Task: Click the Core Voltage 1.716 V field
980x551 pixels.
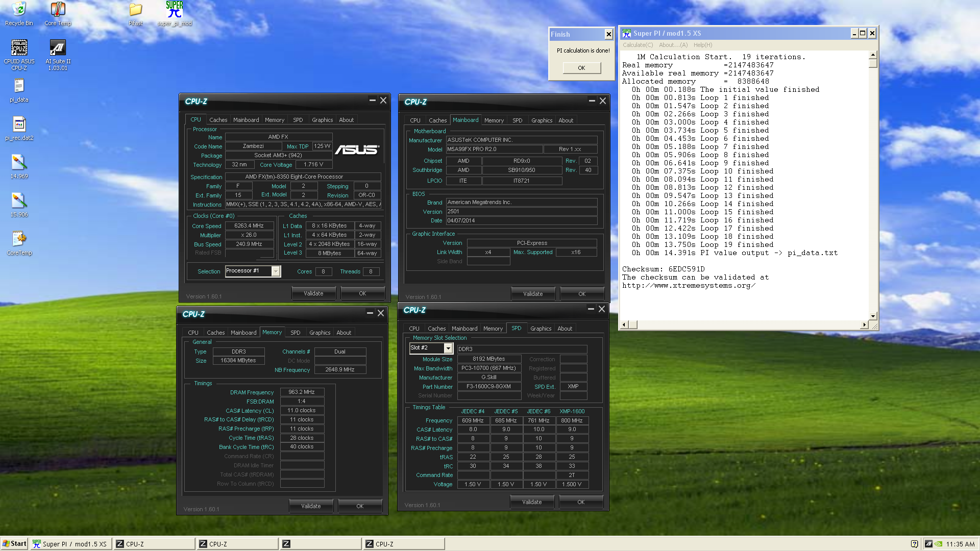Action: pos(313,164)
